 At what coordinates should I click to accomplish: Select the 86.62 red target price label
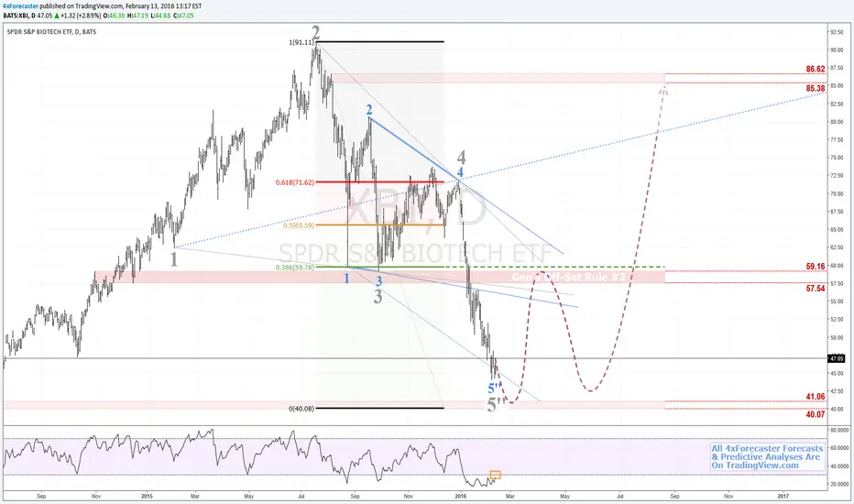(816, 70)
